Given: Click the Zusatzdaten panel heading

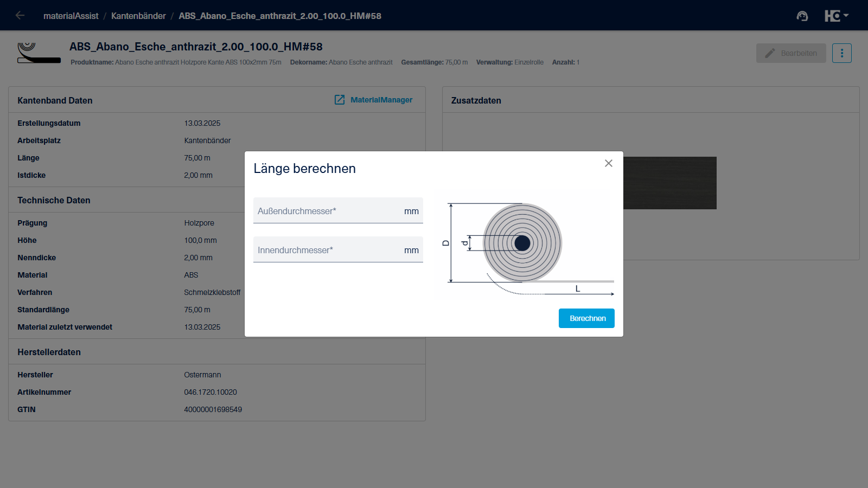Looking at the screenshot, I should click(476, 100).
